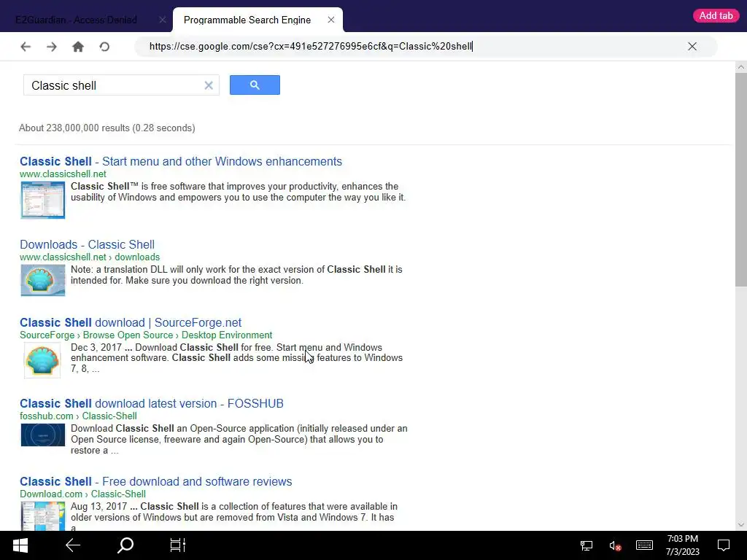Go back using the browser back arrow
This screenshot has height=560, width=747.
[26, 46]
